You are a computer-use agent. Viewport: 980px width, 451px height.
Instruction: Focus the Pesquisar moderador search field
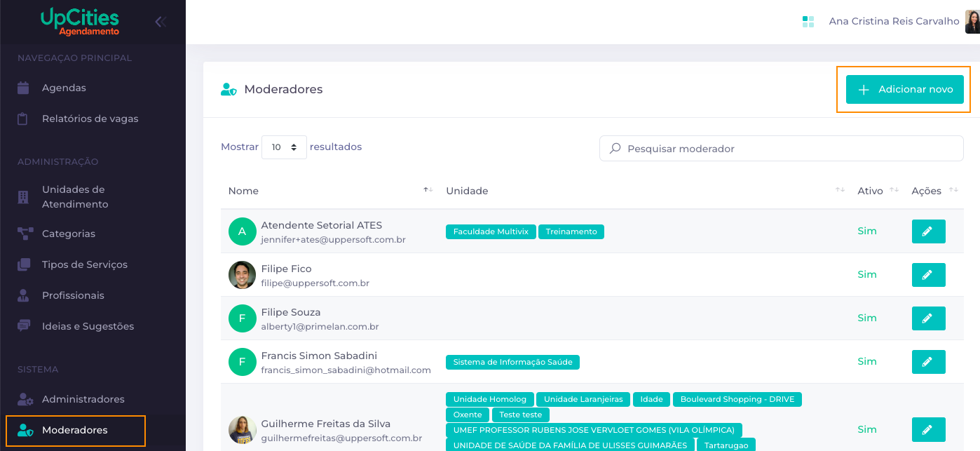point(781,149)
